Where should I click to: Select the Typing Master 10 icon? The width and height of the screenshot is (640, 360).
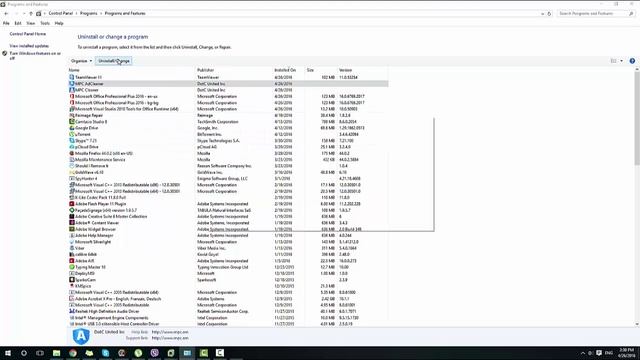(72, 267)
